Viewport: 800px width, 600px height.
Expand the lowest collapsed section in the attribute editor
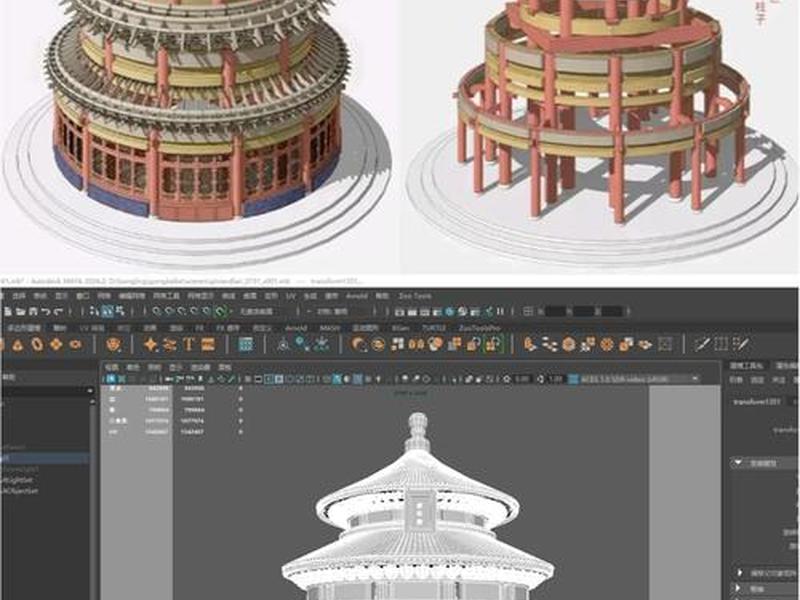739,589
